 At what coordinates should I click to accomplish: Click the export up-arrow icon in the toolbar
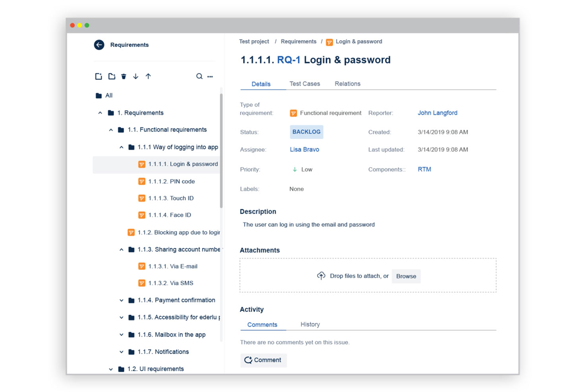tap(148, 76)
